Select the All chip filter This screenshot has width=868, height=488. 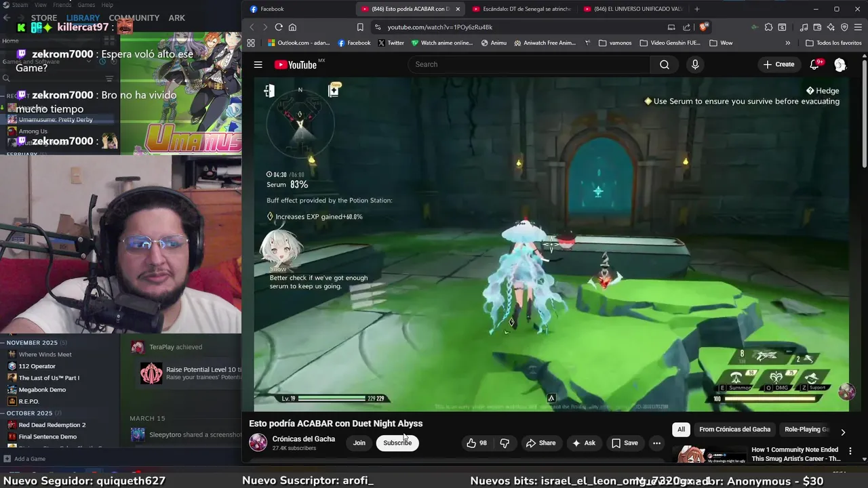tap(681, 429)
